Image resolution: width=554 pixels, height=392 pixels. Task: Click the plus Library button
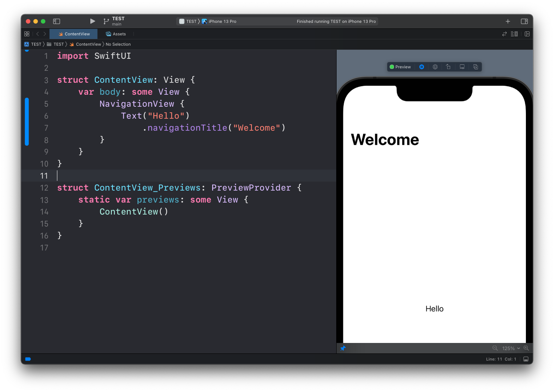click(x=508, y=21)
